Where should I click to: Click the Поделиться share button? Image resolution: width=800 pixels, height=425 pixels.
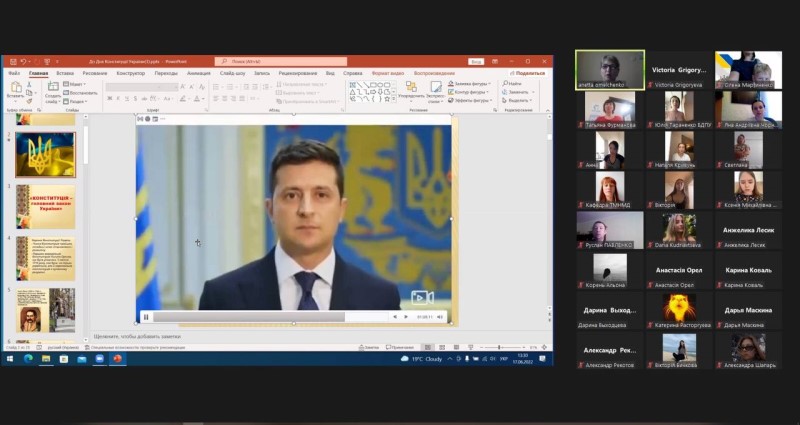528,73
